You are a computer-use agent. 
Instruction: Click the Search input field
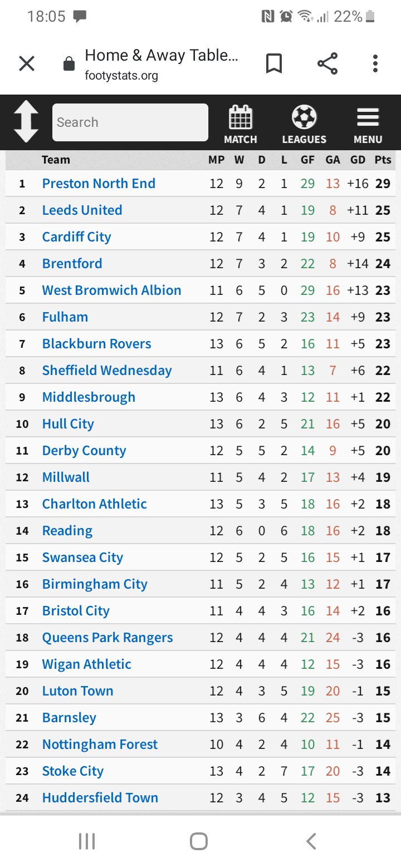(x=130, y=122)
